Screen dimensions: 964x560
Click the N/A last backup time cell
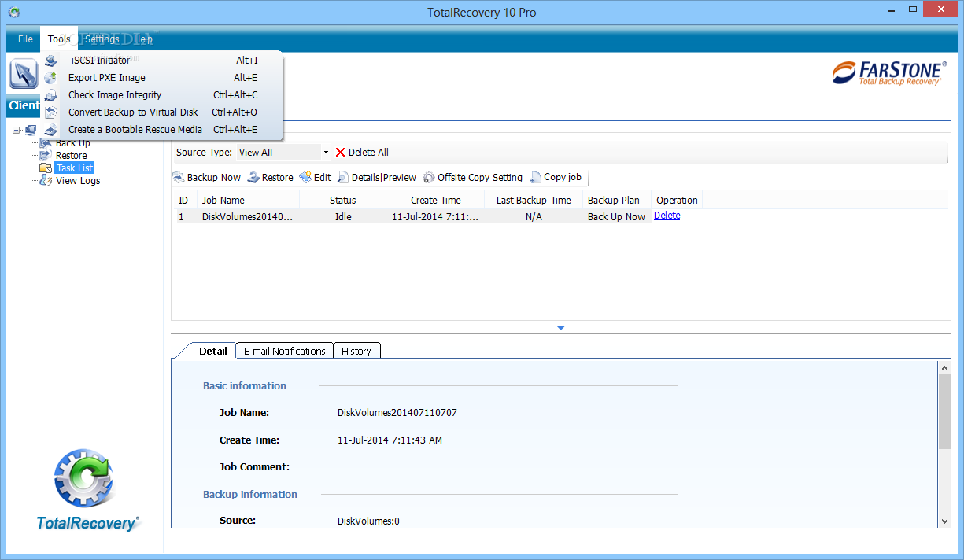coord(534,217)
